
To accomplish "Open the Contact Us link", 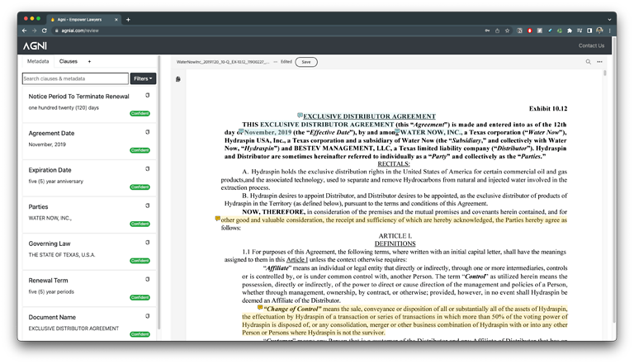I will [591, 45].
